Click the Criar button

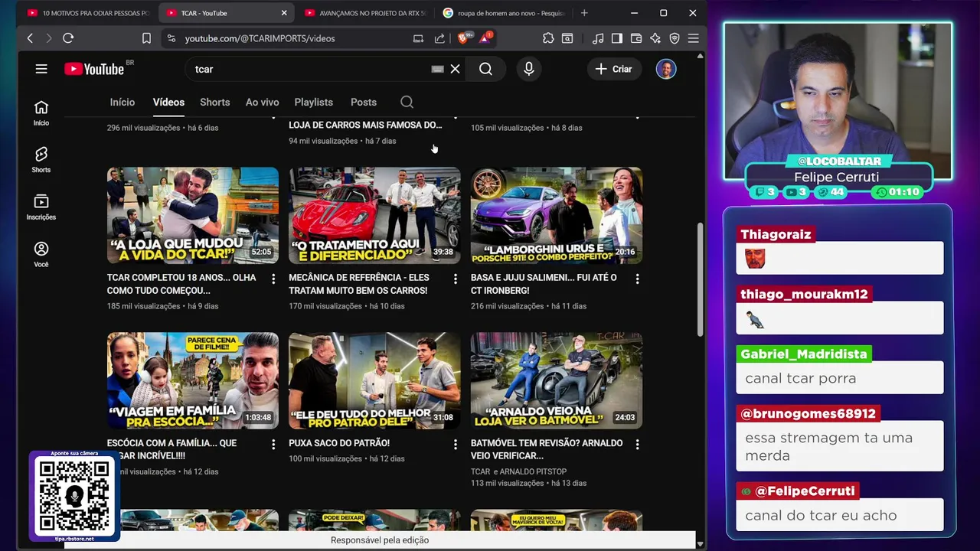point(614,69)
